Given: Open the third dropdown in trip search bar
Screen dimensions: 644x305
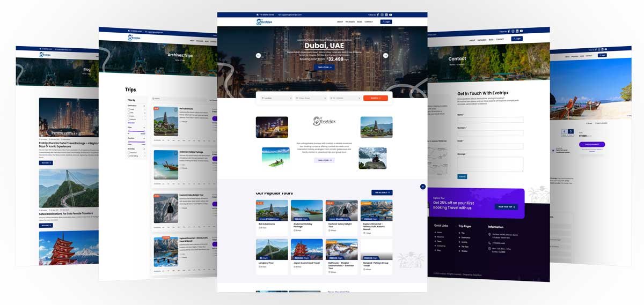Looking at the screenshot, I should tap(345, 98).
